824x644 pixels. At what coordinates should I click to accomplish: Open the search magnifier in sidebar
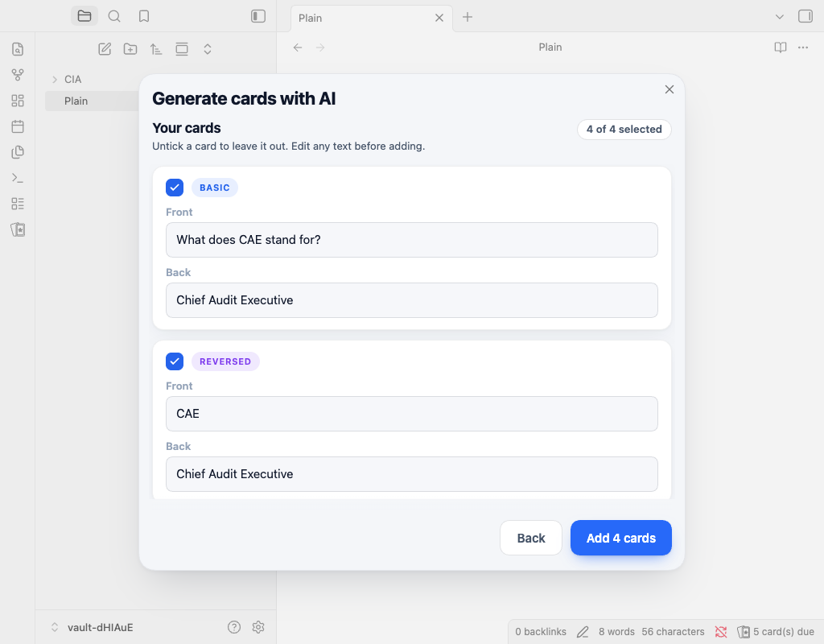114,16
